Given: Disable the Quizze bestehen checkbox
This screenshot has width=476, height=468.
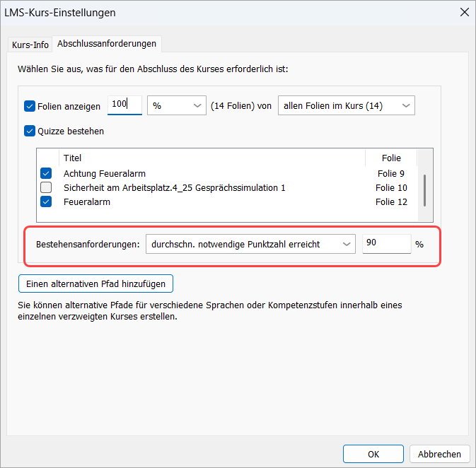Looking at the screenshot, I should point(30,131).
